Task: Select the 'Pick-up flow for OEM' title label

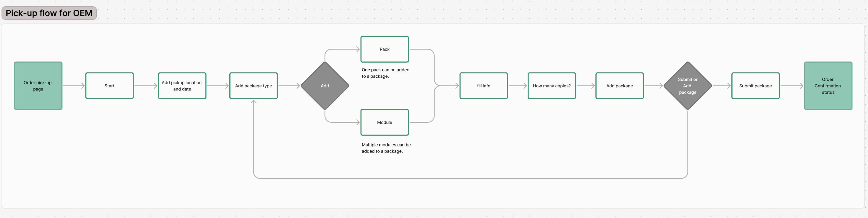Action: click(x=49, y=13)
